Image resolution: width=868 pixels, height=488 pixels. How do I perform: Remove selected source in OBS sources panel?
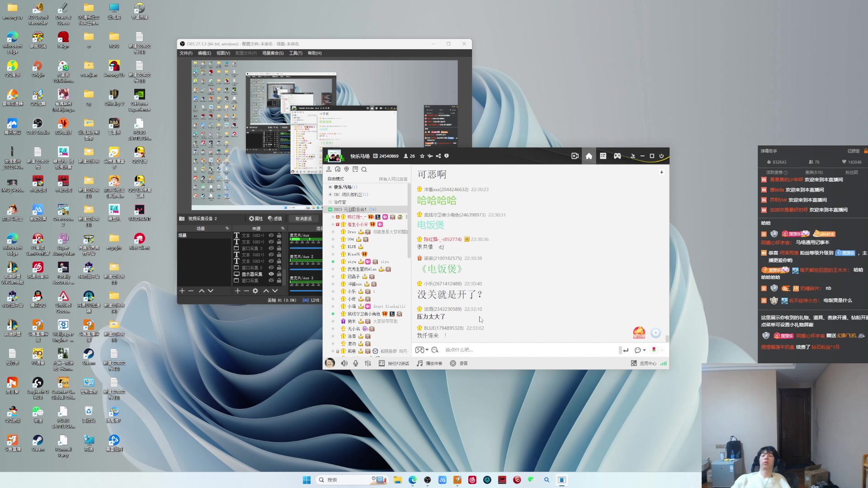coord(246,291)
